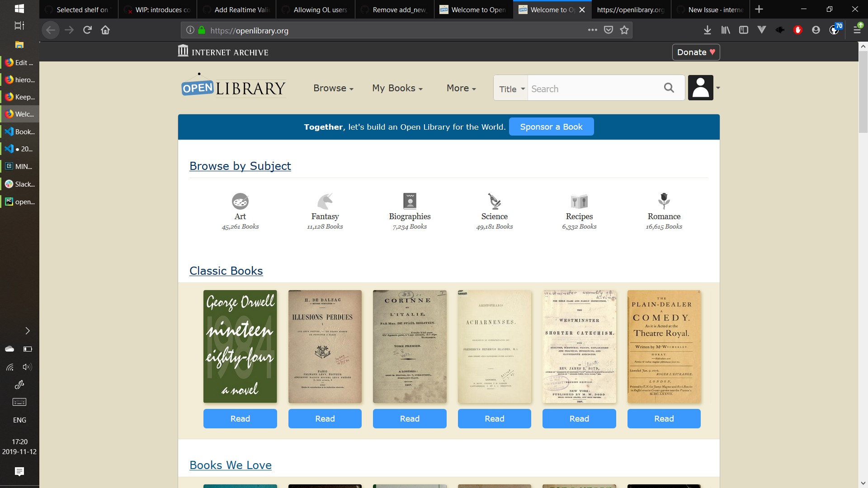This screenshot has height=488, width=868.
Task: Expand the My Books menu
Action: point(397,88)
